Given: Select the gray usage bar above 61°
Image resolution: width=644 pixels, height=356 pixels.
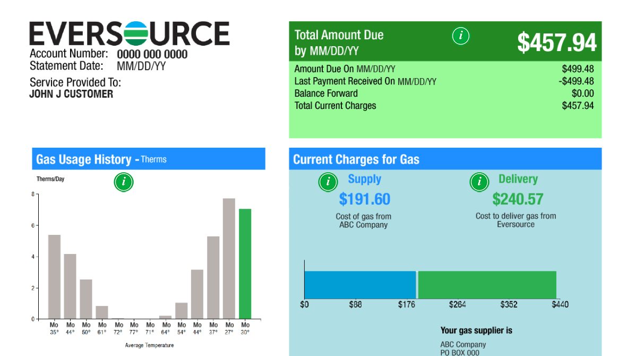Looking at the screenshot, I should tap(102, 312).
